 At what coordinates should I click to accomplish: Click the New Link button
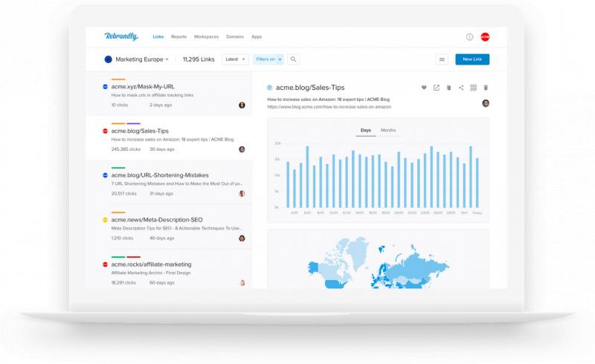(x=472, y=59)
